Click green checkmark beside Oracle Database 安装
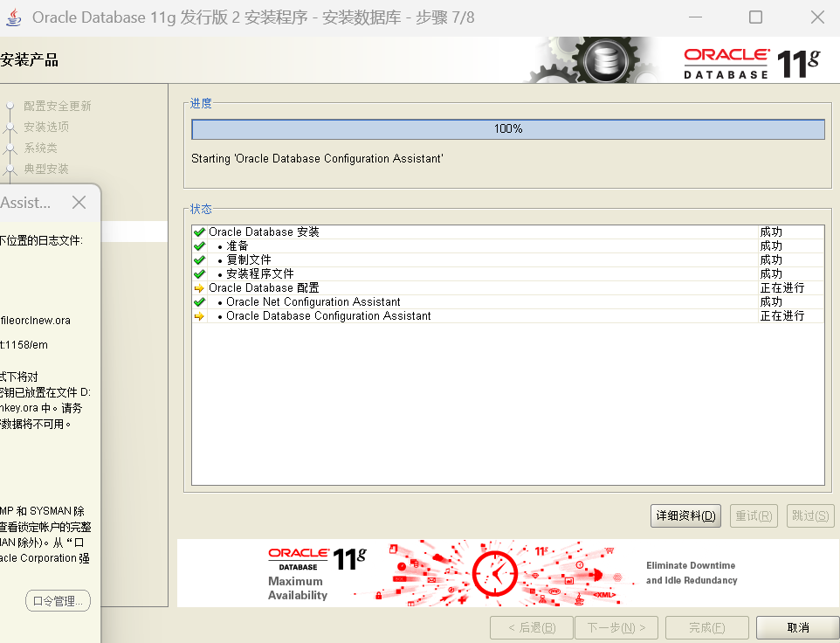 click(x=199, y=232)
